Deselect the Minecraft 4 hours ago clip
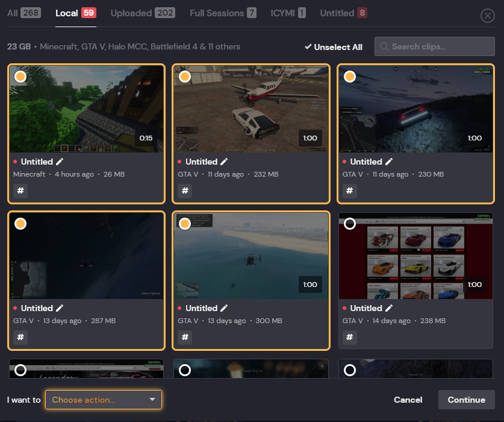The height and width of the screenshot is (422, 504). (20, 77)
